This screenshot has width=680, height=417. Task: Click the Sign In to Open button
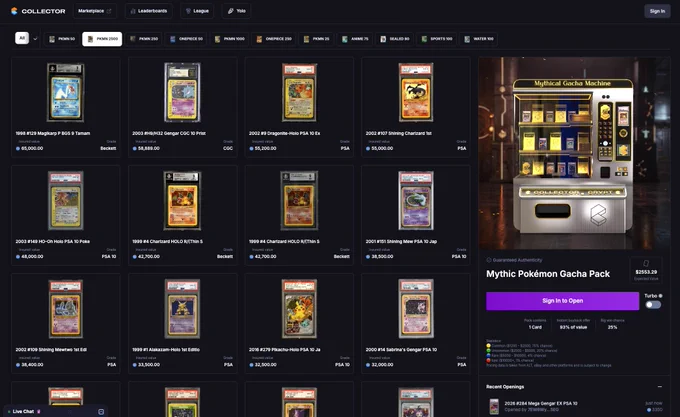pos(562,301)
